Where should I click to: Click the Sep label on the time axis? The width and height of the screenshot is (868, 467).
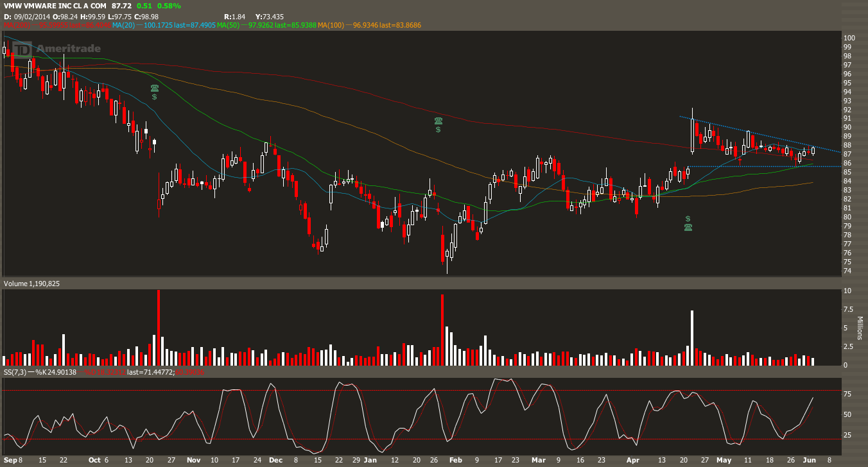tap(10, 460)
